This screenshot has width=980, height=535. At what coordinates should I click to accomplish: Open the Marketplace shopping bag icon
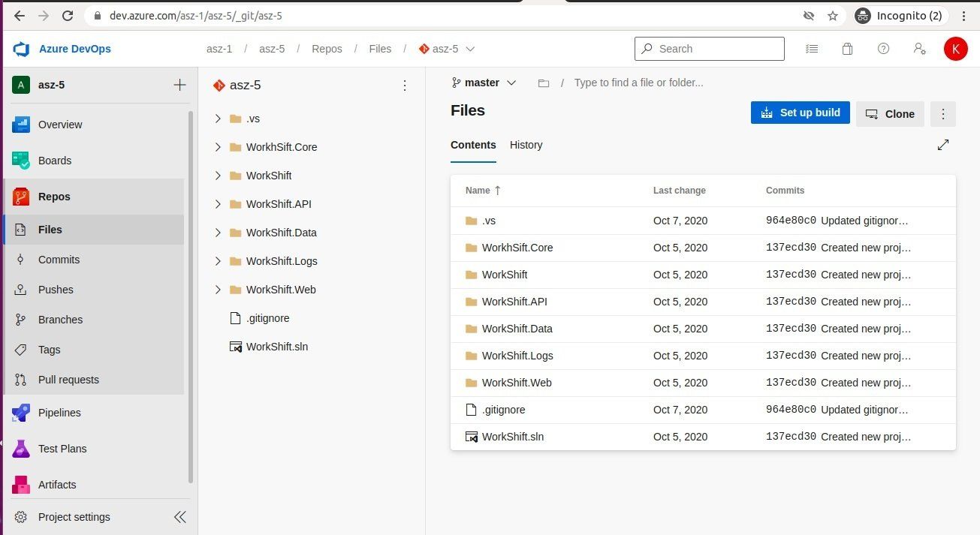[847, 49]
